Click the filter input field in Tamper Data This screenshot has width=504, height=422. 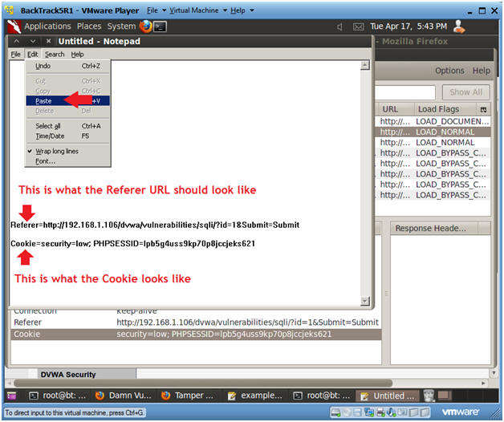click(x=405, y=92)
